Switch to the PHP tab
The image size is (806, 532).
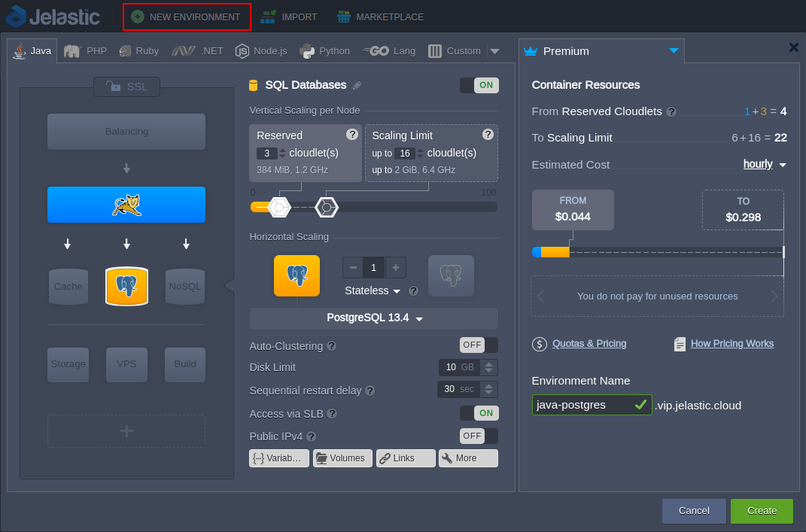(x=85, y=51)
